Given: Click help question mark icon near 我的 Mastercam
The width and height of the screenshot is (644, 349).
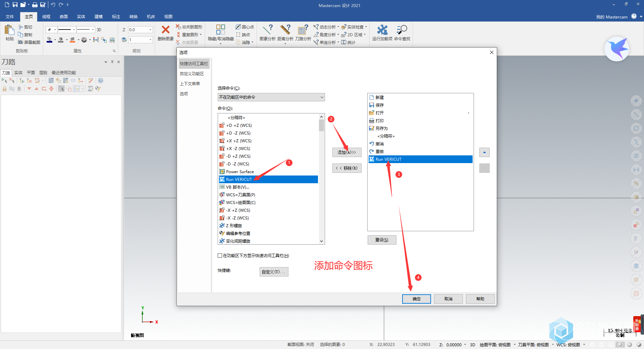Looking at the screenshot, I should [634, 16].
